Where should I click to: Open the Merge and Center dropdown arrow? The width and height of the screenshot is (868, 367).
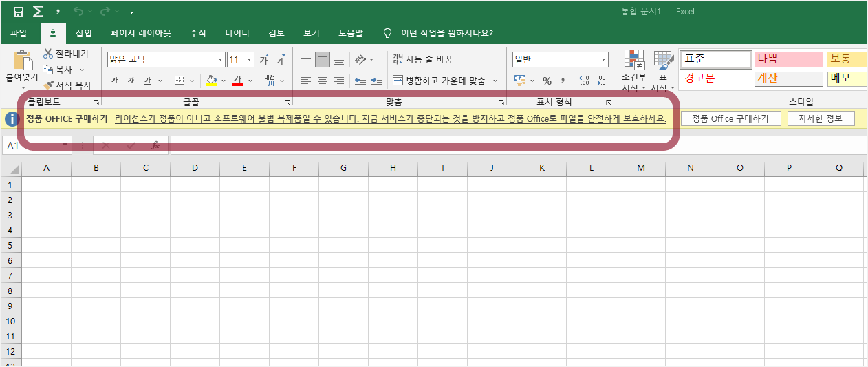[495, 81]
